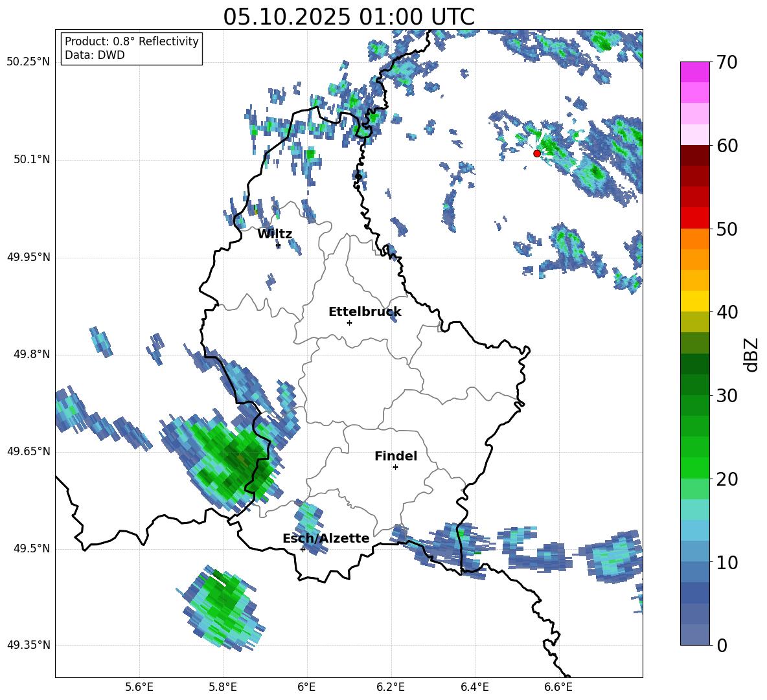Click the colorbar tick value 50

coord(726,229)
